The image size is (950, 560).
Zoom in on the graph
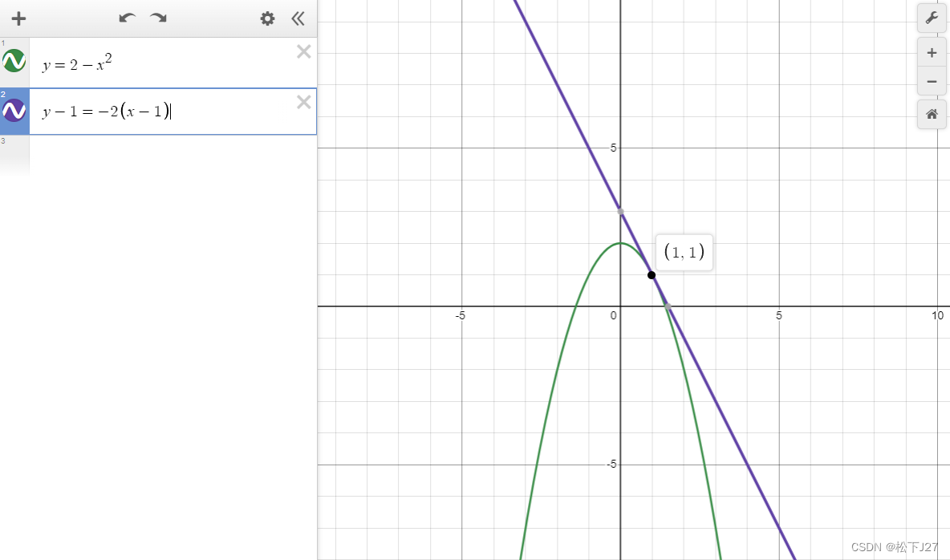[932, 53]
